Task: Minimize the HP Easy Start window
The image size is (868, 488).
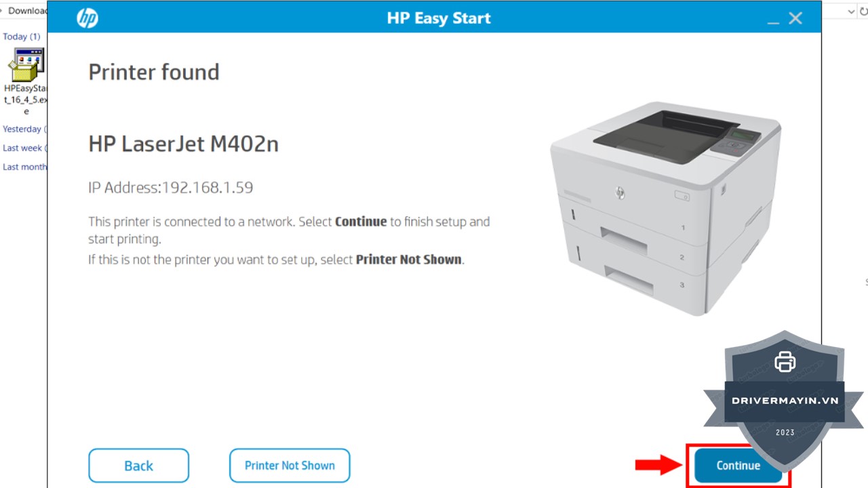Action: 773,20
